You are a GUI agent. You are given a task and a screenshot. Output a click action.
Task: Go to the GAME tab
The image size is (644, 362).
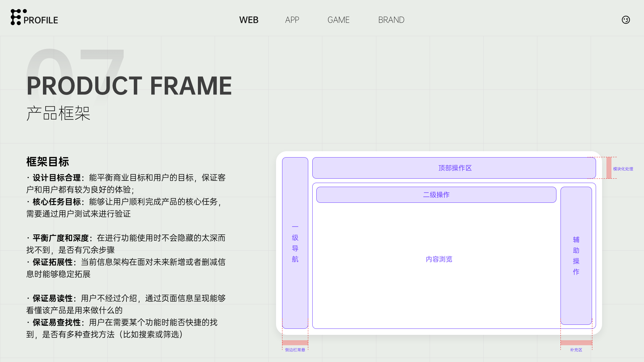(x=338, y=20)
